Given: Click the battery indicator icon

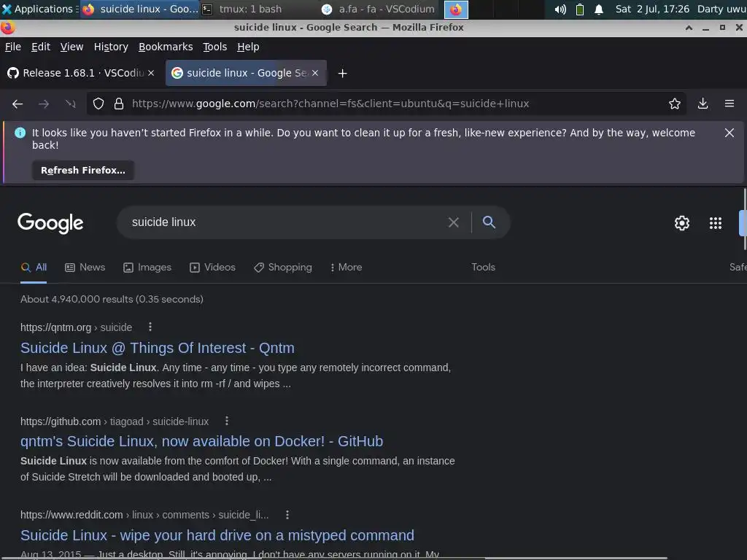Looking at the screenshot, I should coord(580,9).
